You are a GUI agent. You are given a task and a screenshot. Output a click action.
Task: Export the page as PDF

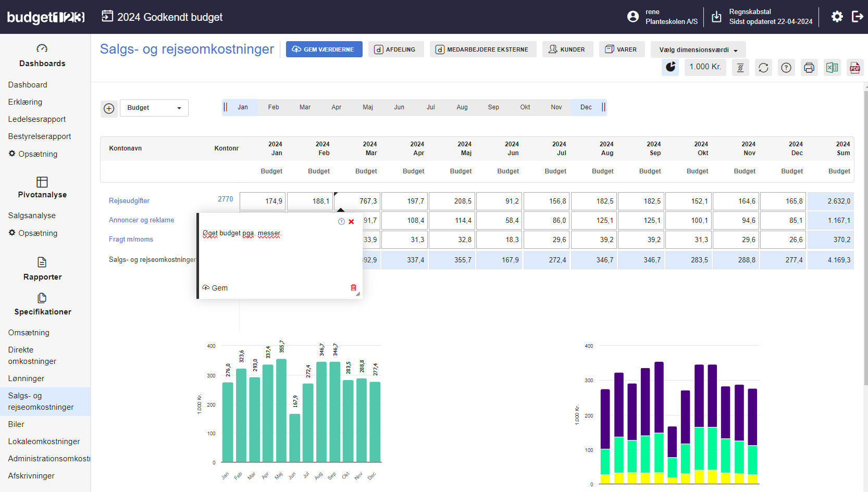pos(855,68)
